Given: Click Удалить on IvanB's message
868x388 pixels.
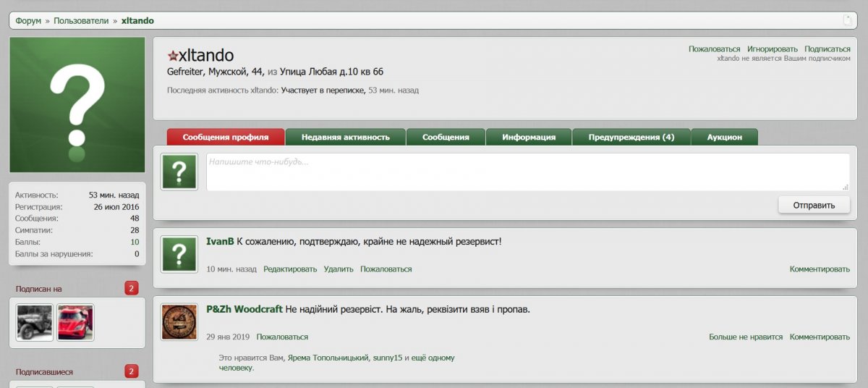Looking at the screenshot, I should (x=339, y=269).
